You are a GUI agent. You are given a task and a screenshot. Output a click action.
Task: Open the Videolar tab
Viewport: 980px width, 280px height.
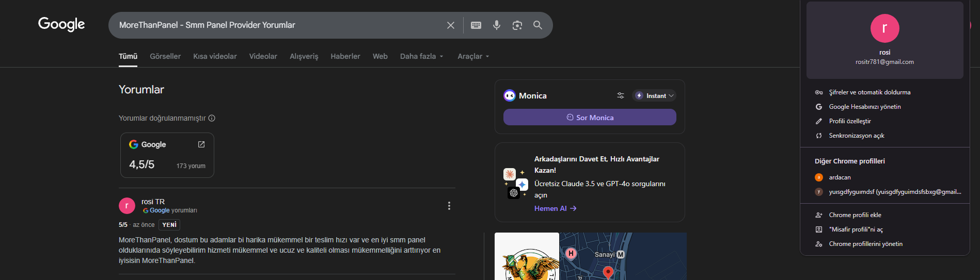pos(263,56)
